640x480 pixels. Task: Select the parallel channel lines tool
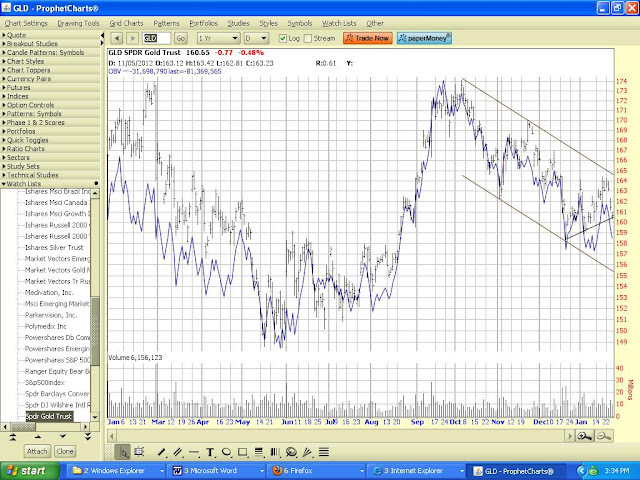click(178, 452)
